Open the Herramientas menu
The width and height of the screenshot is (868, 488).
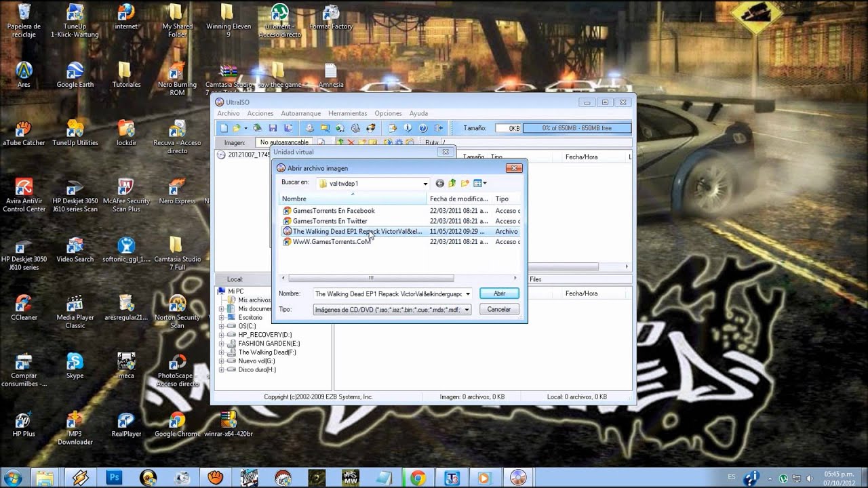(x=348, y=113)
